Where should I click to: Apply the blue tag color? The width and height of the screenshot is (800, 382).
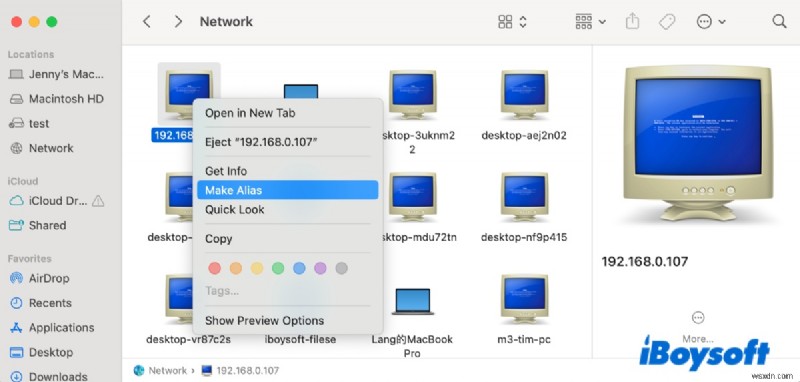299,268
